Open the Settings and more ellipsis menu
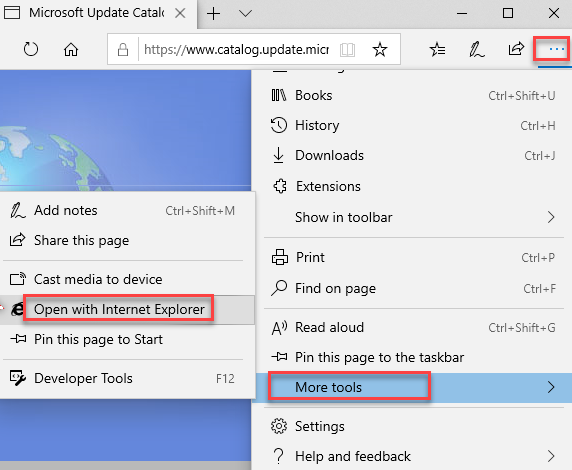The height and width of the screenshot is (470, 572). click(552, 49)
